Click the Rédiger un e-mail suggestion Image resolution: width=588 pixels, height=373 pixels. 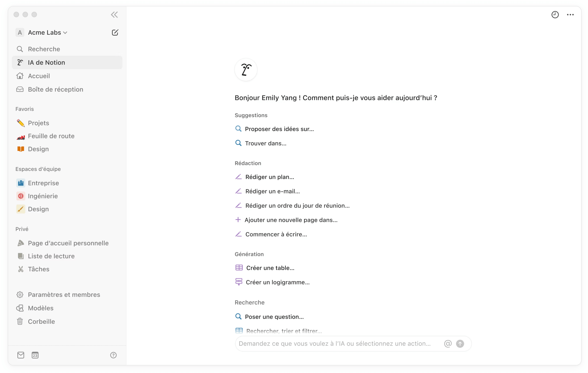click(x=272, y=191)
